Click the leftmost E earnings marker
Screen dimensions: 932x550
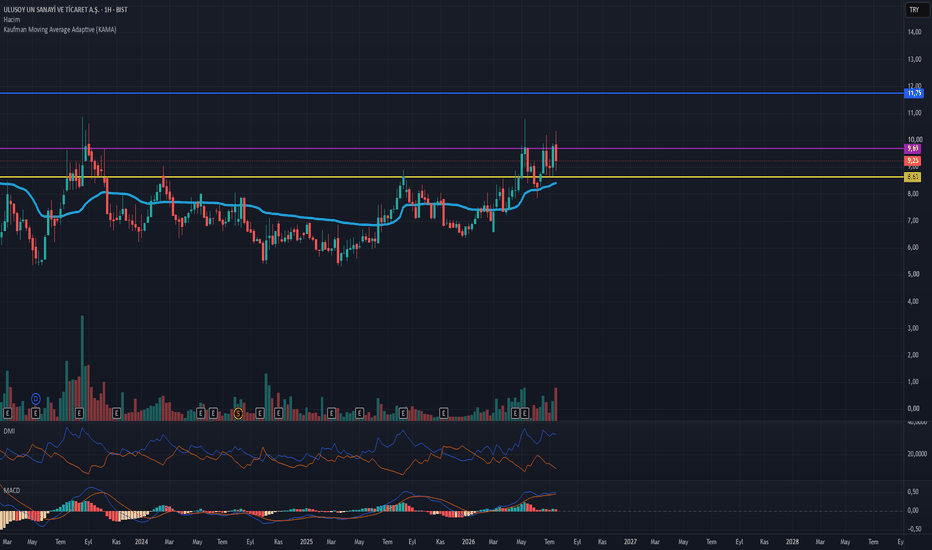click(8, 413)
